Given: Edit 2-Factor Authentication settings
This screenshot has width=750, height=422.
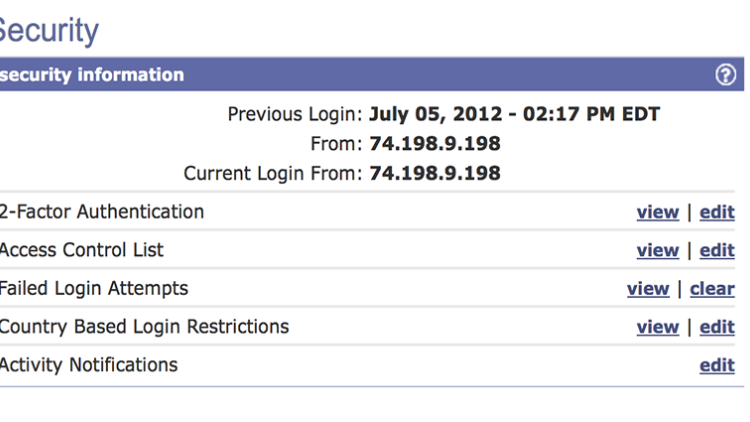Looking at the screenshot, I should tap(717, 212).
